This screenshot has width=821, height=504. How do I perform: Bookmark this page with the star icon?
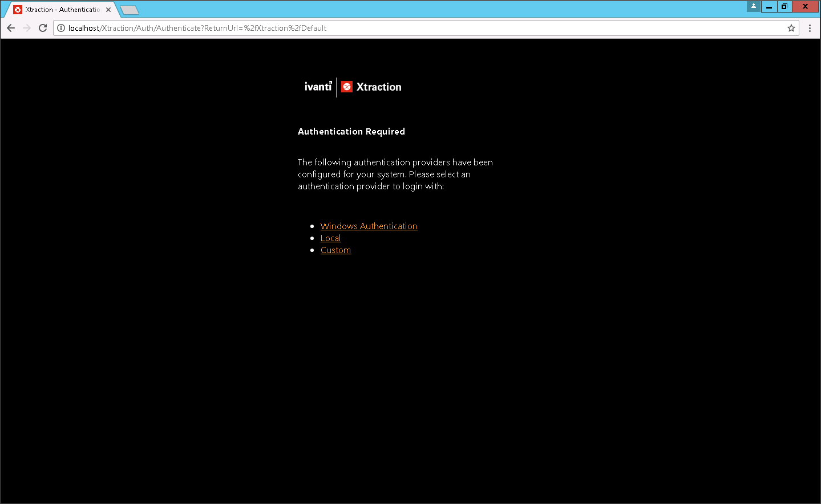pyautogui.click(x=791, y=28)
